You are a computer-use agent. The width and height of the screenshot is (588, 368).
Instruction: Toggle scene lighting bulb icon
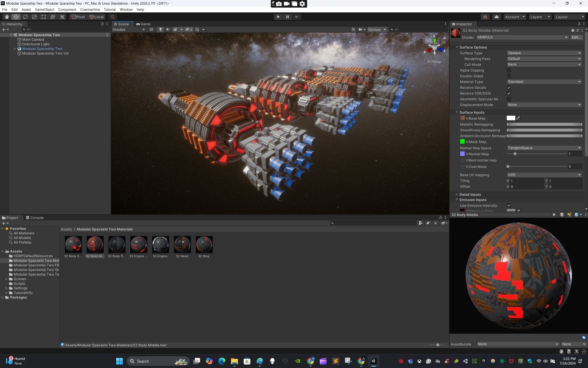point(160,29)
